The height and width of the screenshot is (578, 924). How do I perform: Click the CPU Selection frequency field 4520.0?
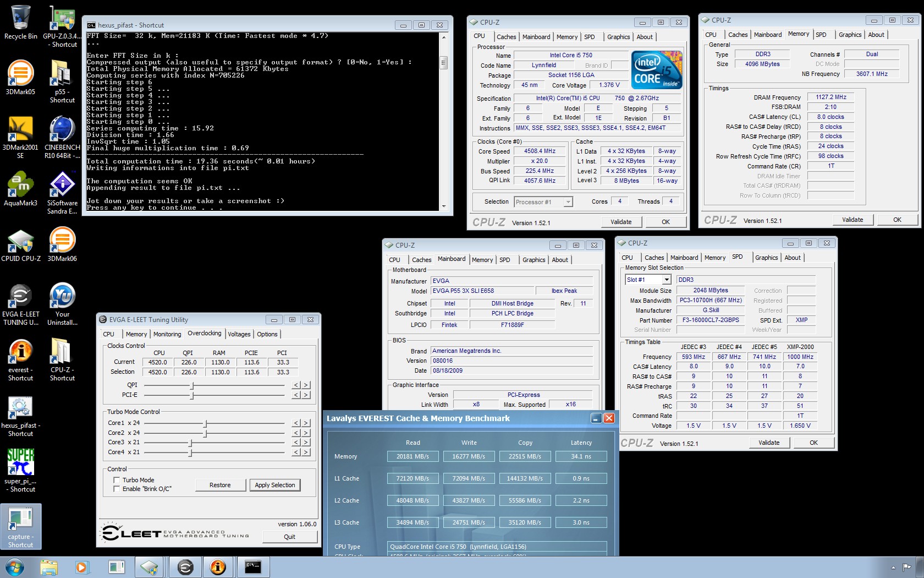click(157, 372)
